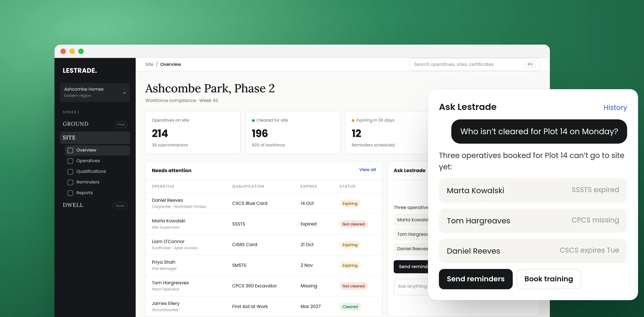Click the Operatives on site 214 card
The image size is (644, 317).
[x=193, y=132]
